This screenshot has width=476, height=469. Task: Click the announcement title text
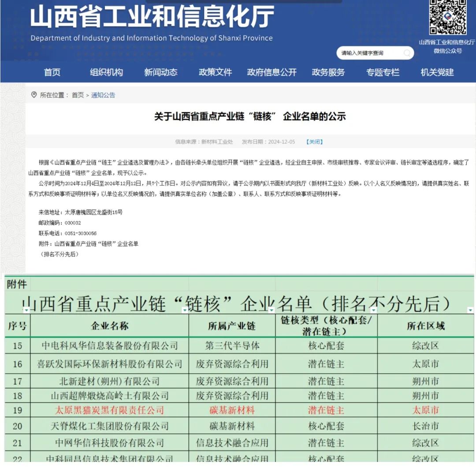(249, 117)
